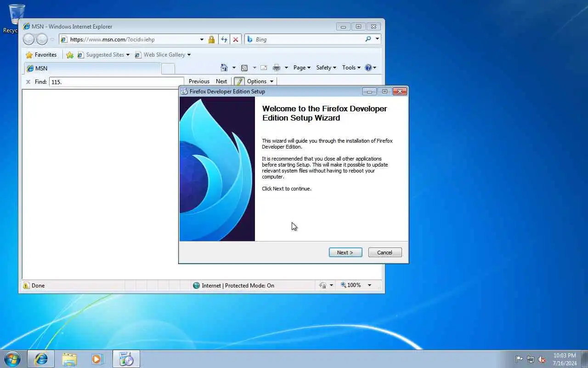
Task: Click the IE Forward navigation button
Action: [42, 40]
